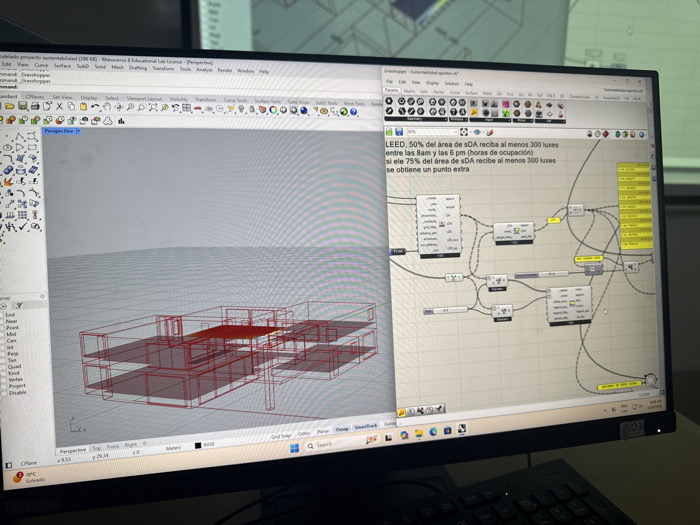Expand the Primitive group in Grasshopper ribbon
700x525 pixels.
[x=457, y=120]
